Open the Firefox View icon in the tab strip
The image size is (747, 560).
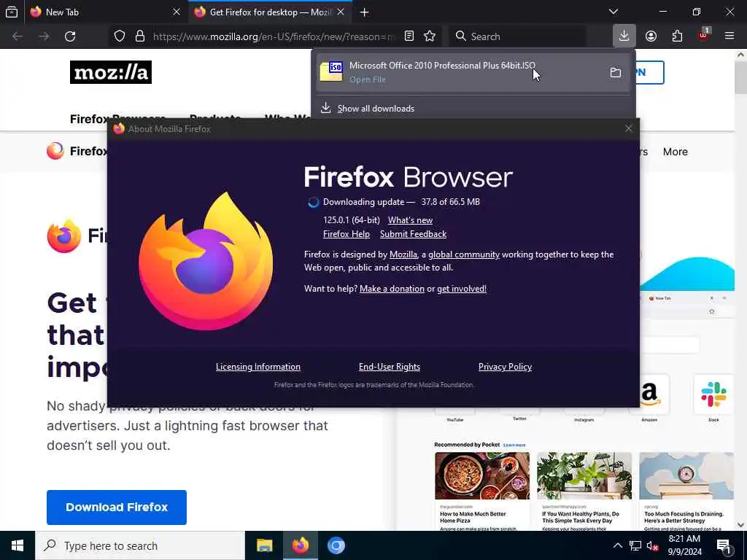point(12,12)
